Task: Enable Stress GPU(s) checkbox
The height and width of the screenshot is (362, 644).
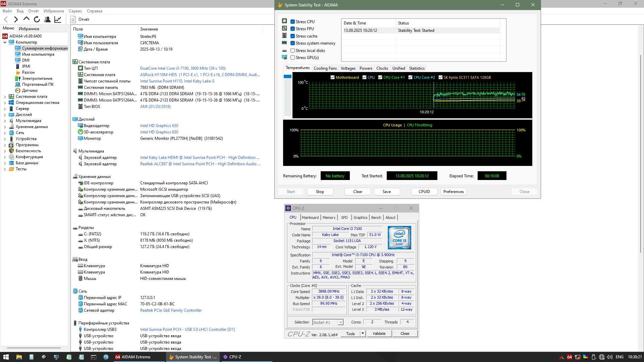Action: [292, 58]
